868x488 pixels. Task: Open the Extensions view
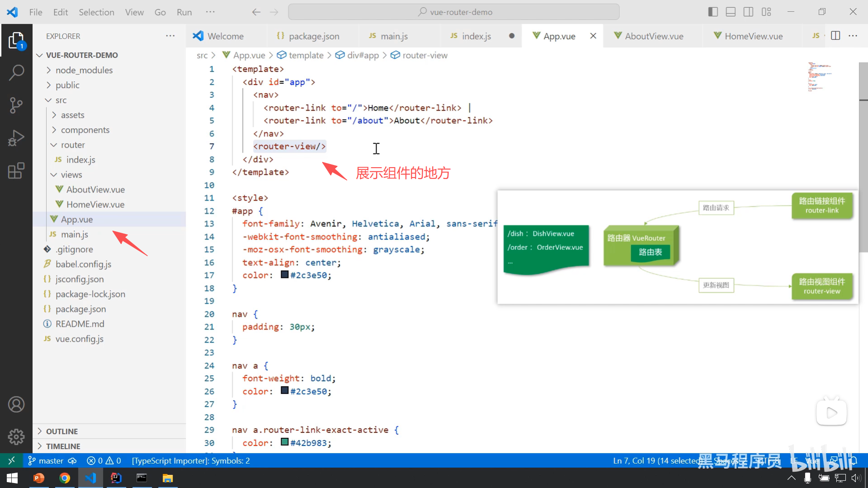[16, 171]
